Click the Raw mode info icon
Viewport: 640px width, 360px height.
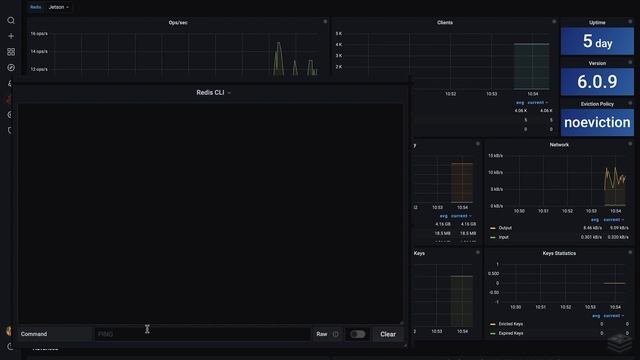tap(336, 334)
